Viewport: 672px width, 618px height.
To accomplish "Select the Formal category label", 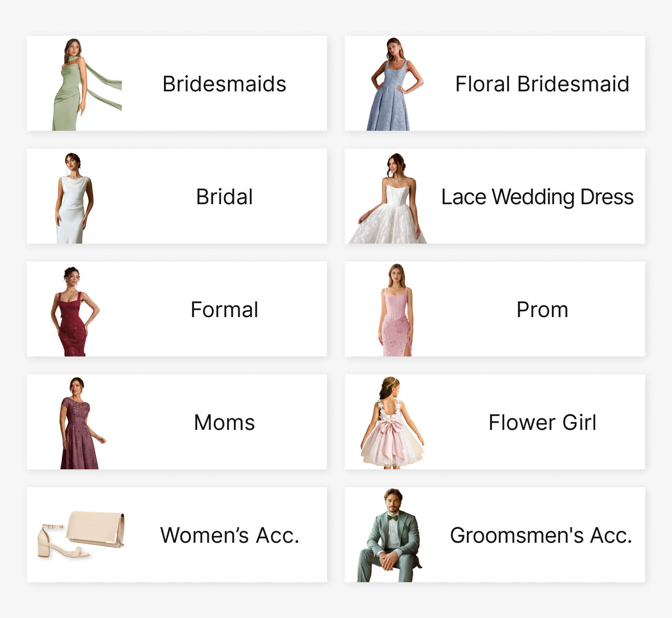I will (x=224, y=309).
